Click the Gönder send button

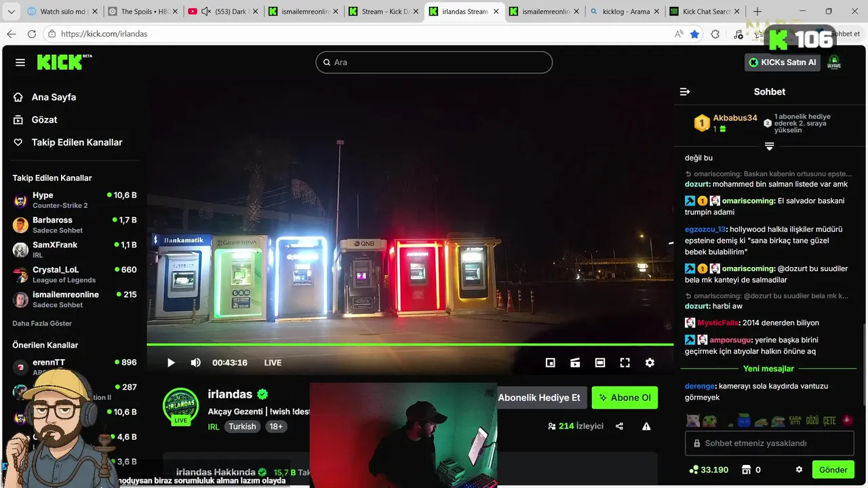click(833, 470)
